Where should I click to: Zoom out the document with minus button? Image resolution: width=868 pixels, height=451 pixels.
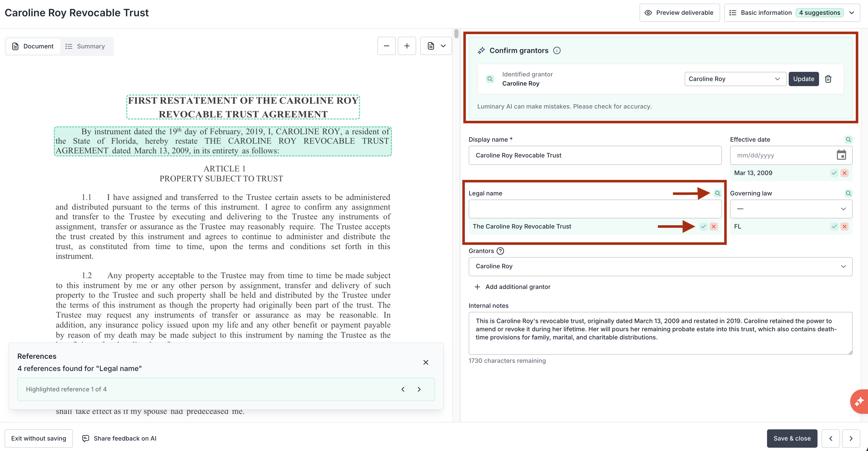point(386,46)
